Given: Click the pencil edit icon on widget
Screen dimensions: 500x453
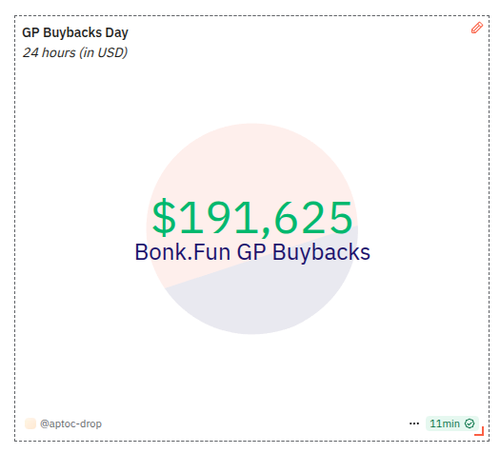Looking at the screenshot, I should coord(477,28).
